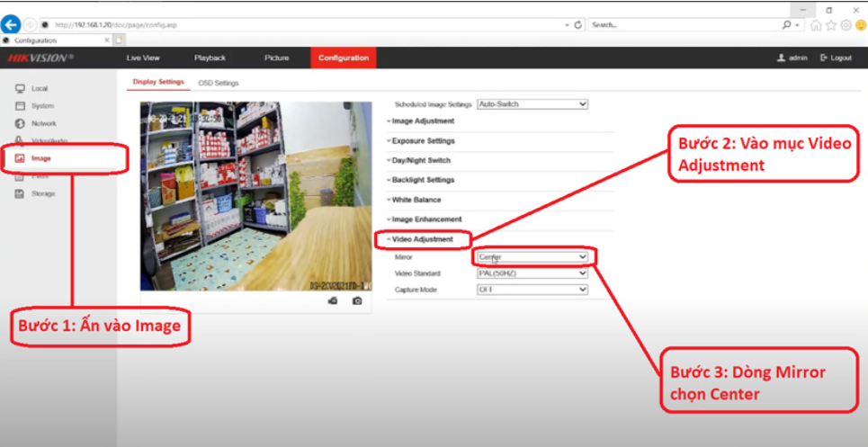Click the Logout link
Image resolution: width=868 pixels, height=447 pixels.
(x=836, y=58)
